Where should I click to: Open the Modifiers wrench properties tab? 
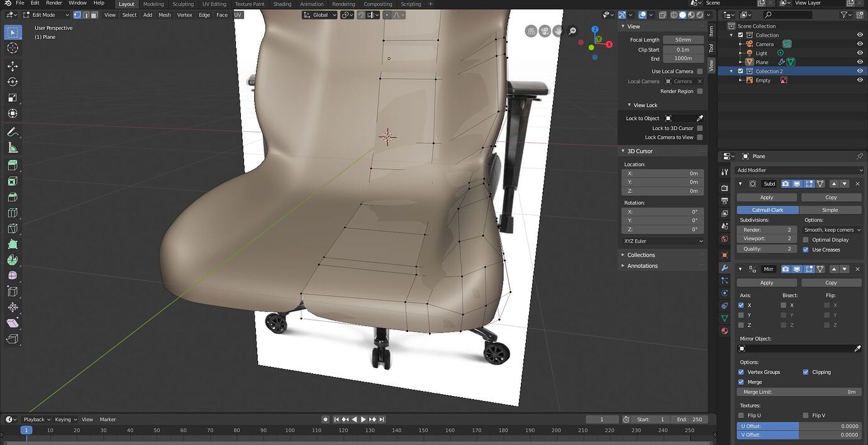725,268
